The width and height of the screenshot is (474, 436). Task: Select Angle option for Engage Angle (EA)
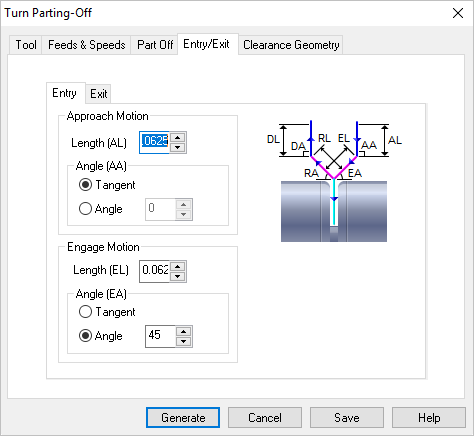[101, 336]
